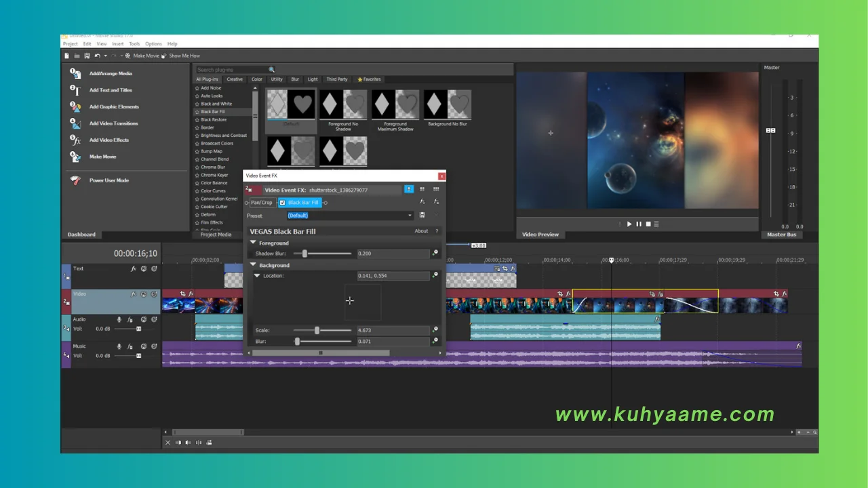Click the Pan/Crop button in FX chain
This screenshot has width=868, height=488.
[262, 203]
